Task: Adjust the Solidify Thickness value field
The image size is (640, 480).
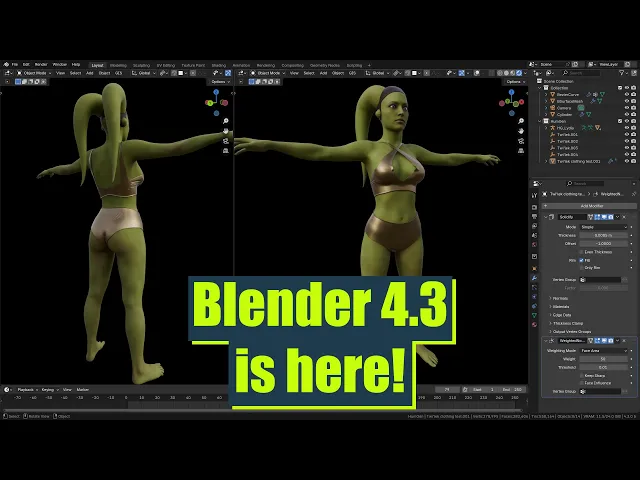Action: tap(604, 236)
